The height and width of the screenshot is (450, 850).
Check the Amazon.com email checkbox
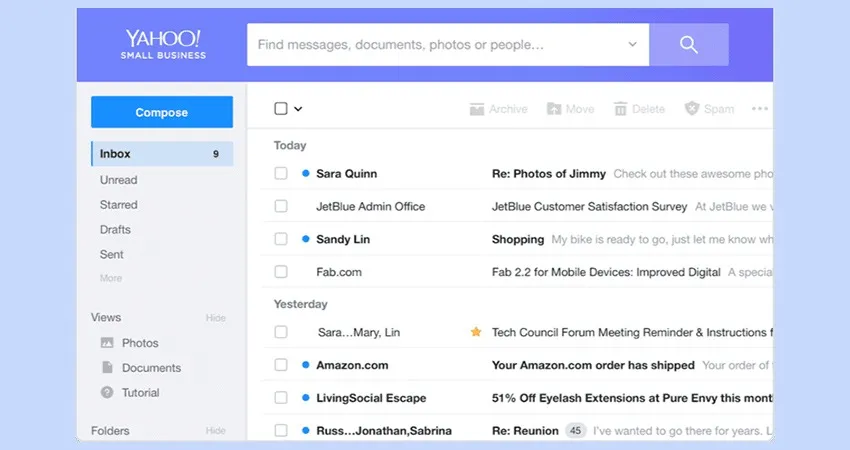[281, 365]
